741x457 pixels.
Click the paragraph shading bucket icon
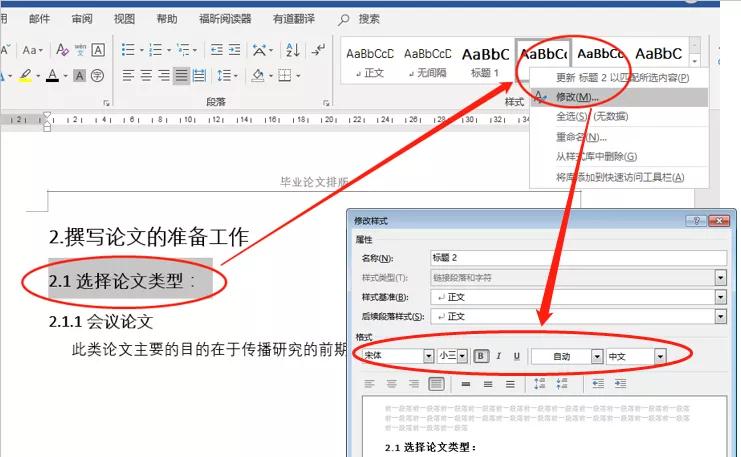click(x=258, y=76)
